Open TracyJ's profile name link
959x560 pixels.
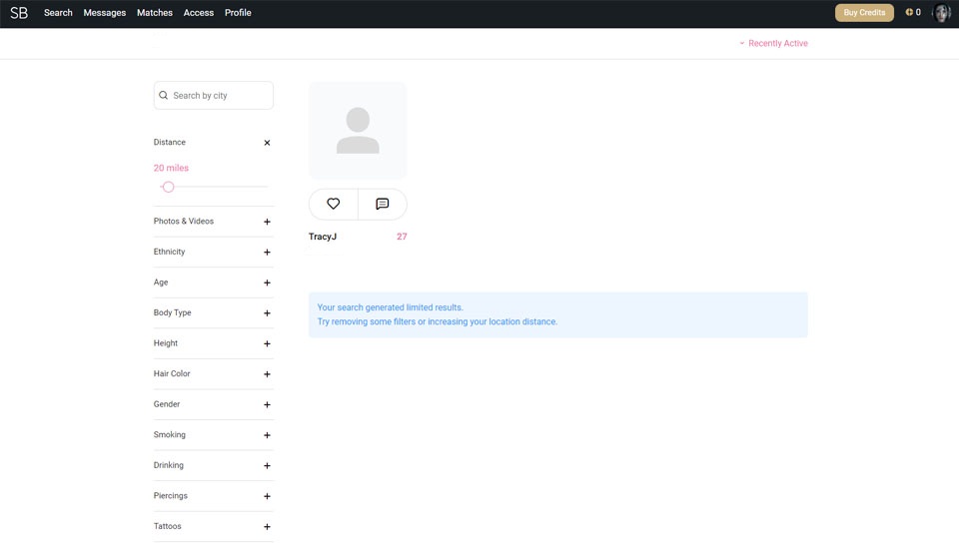click(x=323, y=237)
